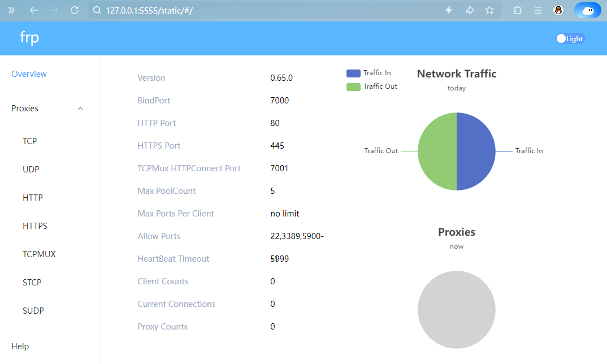This screenshot has width=607, height=364.
Task: Click the blue Traffic In pie slice
Action: coord(476,151)
